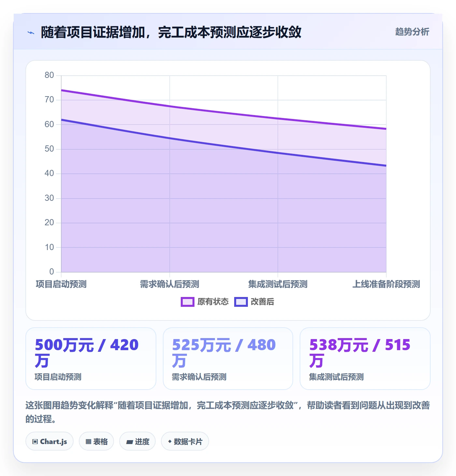
Task: Click the chart title 随着项目证据增加 heading
Action: point(171,32)
